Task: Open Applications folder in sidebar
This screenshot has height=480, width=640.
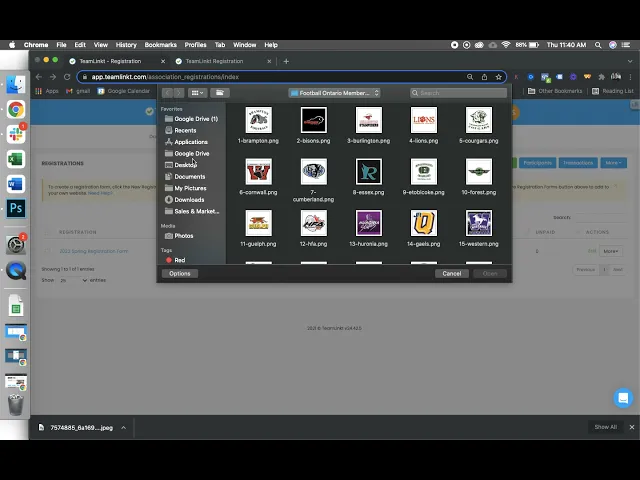Action: pos(186,142)
